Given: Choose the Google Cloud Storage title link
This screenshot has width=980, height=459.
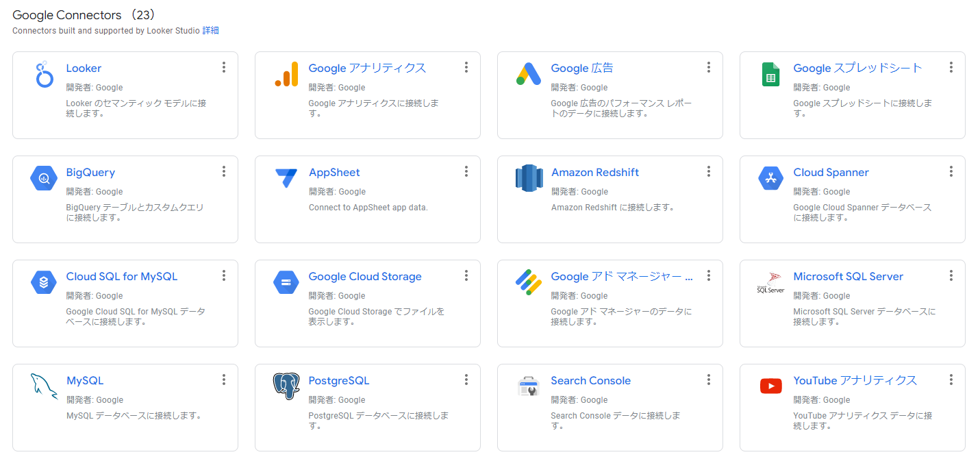Looking at the screenshot, I should (x=365, y=277).
